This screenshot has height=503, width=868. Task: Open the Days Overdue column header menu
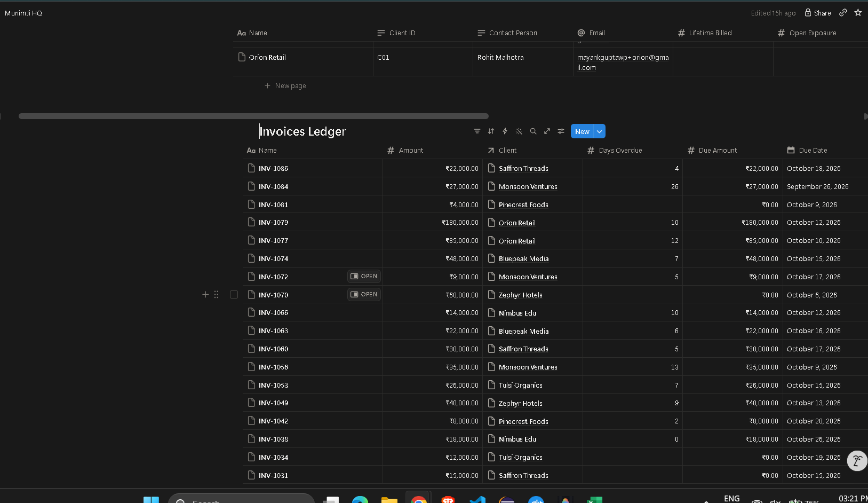[x=633, y=151]
